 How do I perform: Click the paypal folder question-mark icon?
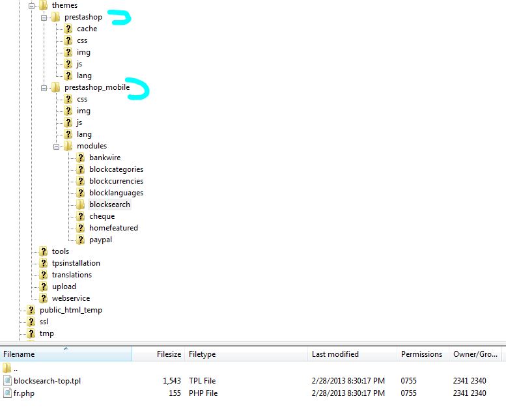point(80,240)
